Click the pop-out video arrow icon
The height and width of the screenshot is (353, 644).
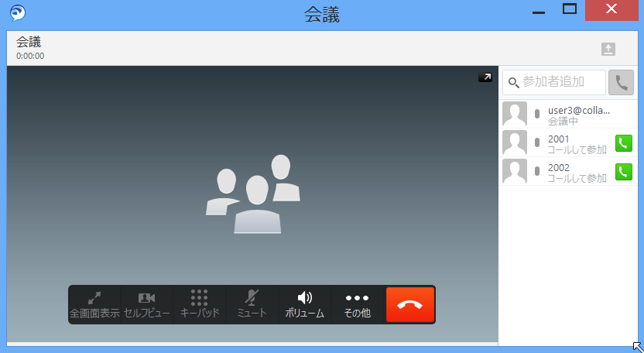coord(485,77)
